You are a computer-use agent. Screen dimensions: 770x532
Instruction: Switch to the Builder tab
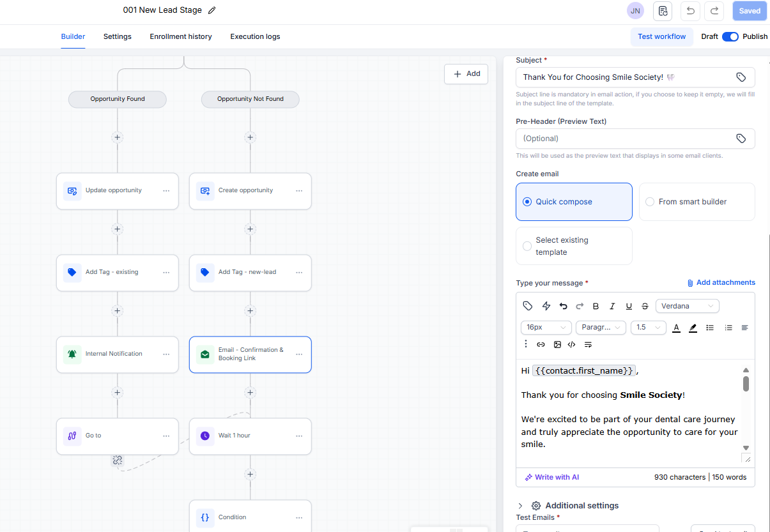click(x=73, y=36)
